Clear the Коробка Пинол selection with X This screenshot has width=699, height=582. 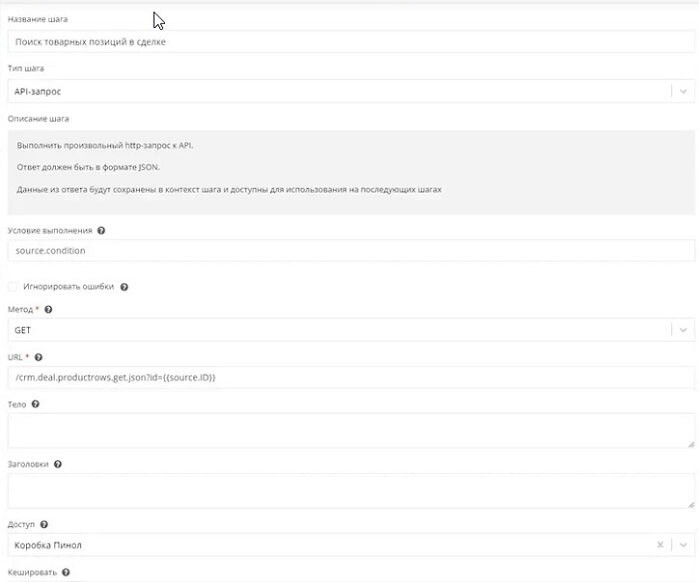coord(660,545)
